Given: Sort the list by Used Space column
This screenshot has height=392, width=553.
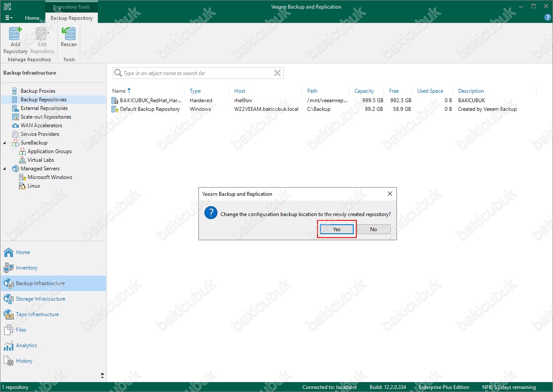Looking at the screenshot, I should [430, 91].
